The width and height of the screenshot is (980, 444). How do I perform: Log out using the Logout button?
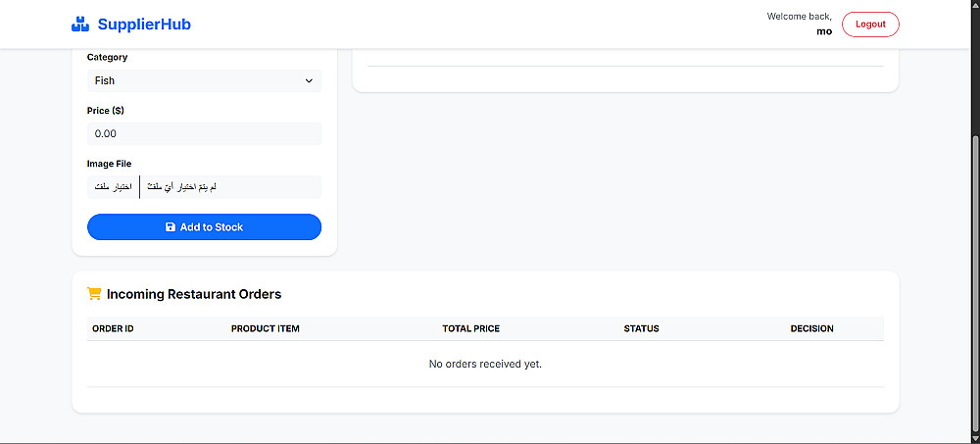(870, 25)
